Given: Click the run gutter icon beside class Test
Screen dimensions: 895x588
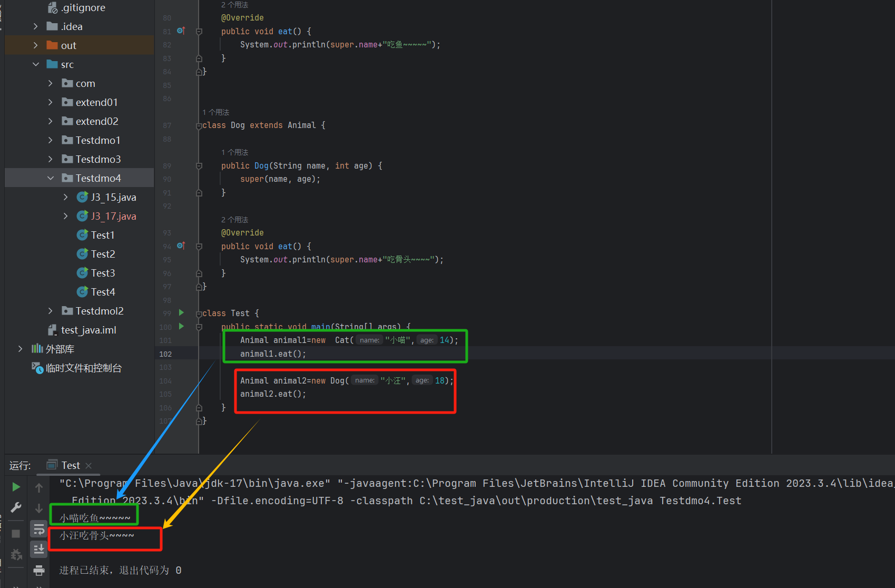Looking at the screenshot, I should coord(182,313).
